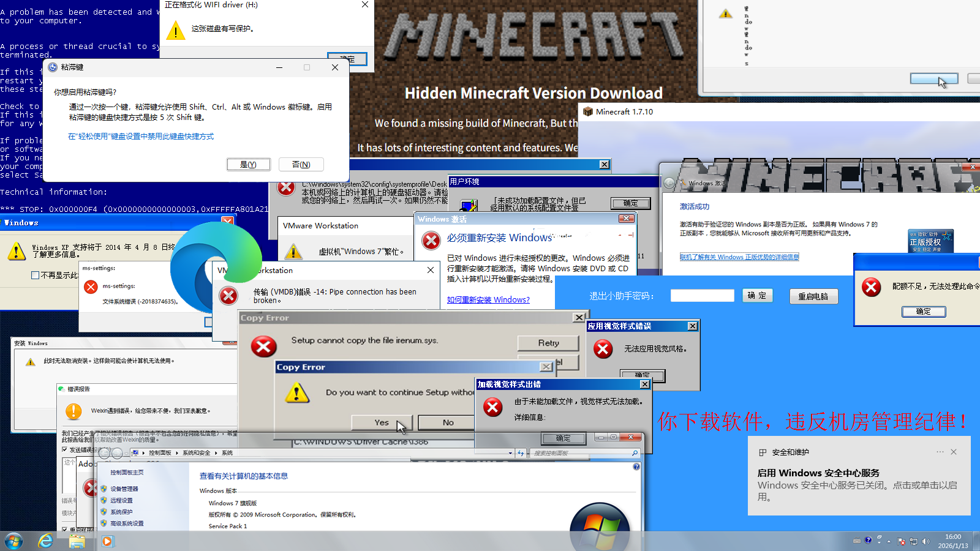Open Windows Explorer folder icon in taskbar
Image resolution: width=980 pixels, height=551 pixels.
coord(77,541)
